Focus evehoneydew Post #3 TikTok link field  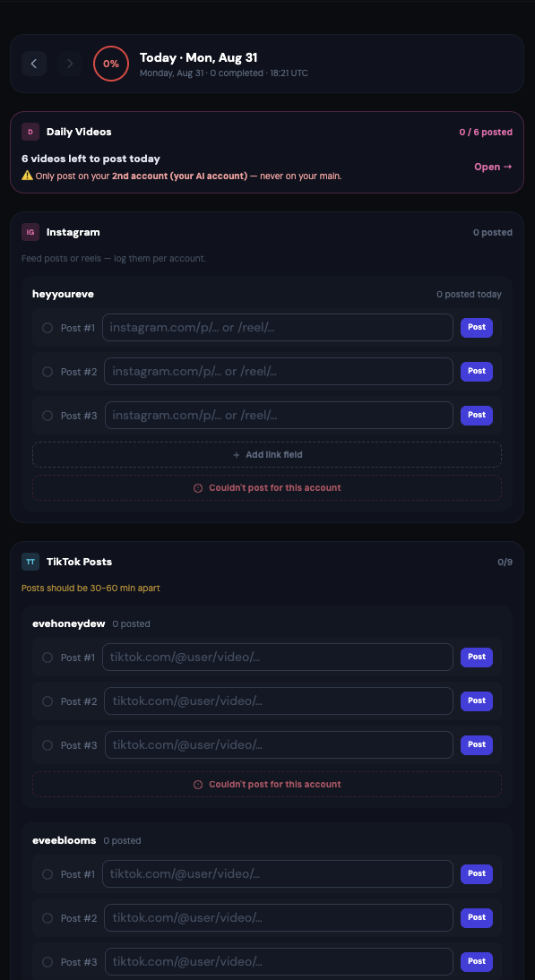[x=279, y=745]
